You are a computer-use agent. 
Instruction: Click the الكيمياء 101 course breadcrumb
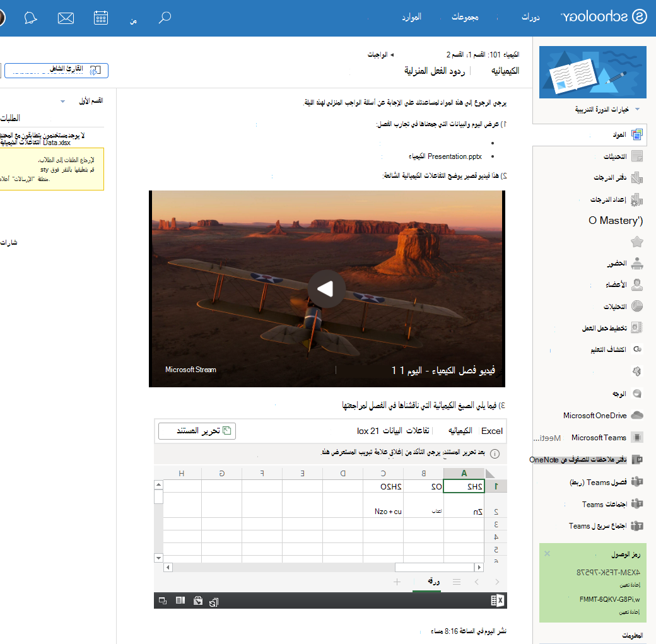[x=483, y=54]
